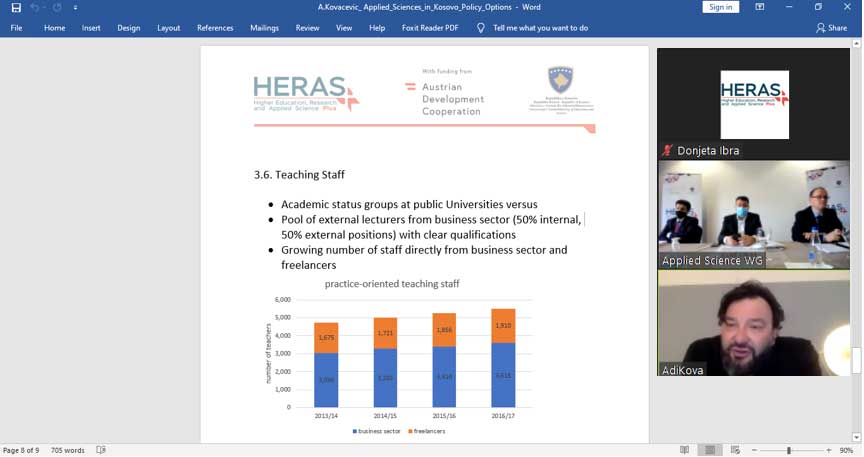Image resolution: width=864 pixels, height=457 pixels.
Task: Click the 2016/17 bar in the chart
Action: [503, 358]
